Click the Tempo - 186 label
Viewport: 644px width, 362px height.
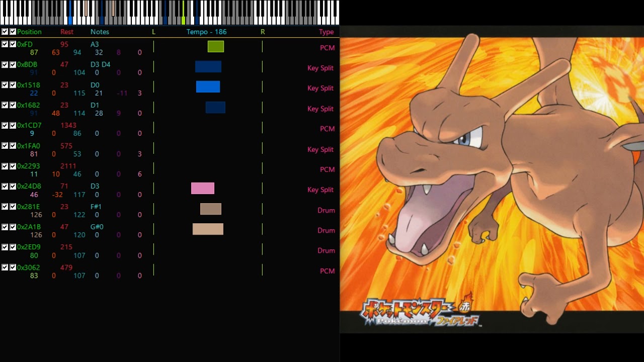coord(207,32)
